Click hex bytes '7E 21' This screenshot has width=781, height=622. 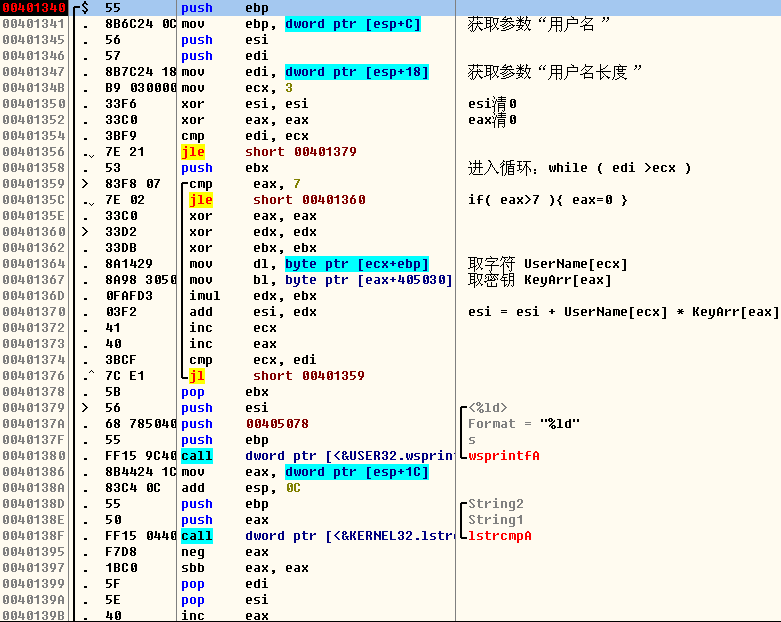125,152
